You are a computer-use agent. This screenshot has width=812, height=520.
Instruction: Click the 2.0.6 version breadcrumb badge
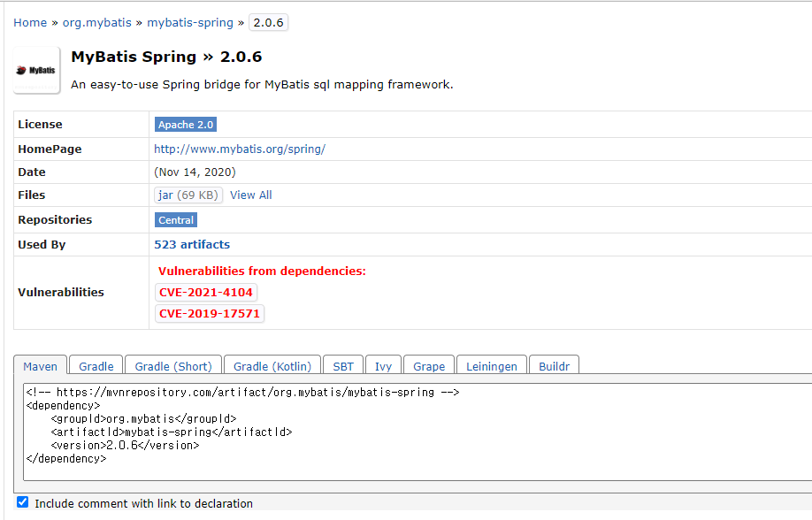pyautogui.click(x=268, y=23)
